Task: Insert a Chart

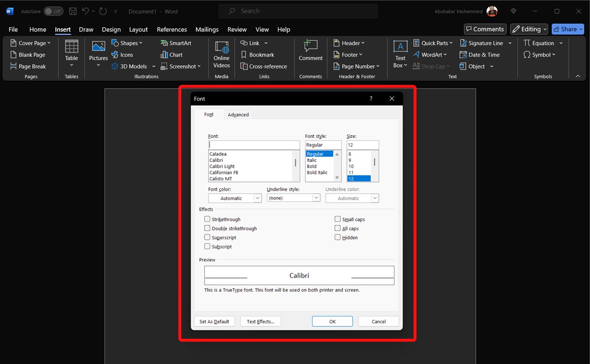Action: (172, 54)
